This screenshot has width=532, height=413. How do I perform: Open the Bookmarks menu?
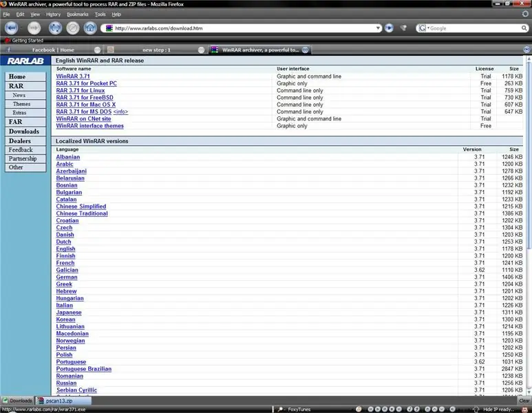[77, 14]
